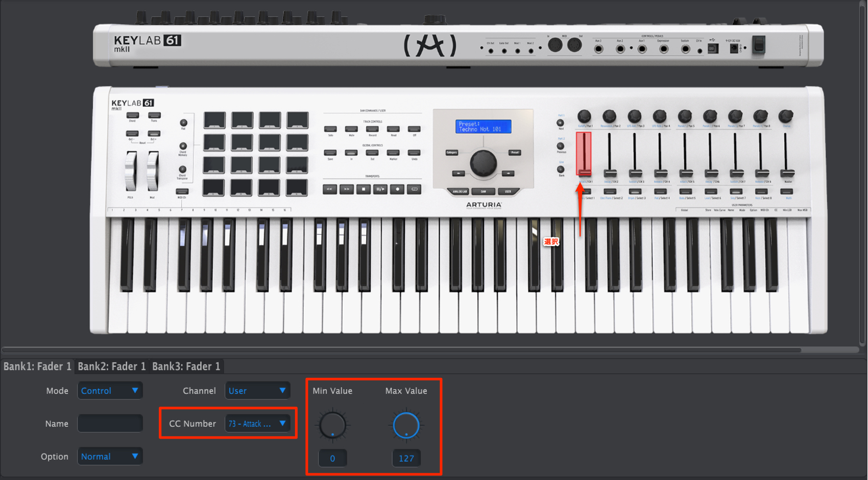Click the Min Value number box showing 0
This screenshot has width=868, height=480.
(x=332, y=458)
